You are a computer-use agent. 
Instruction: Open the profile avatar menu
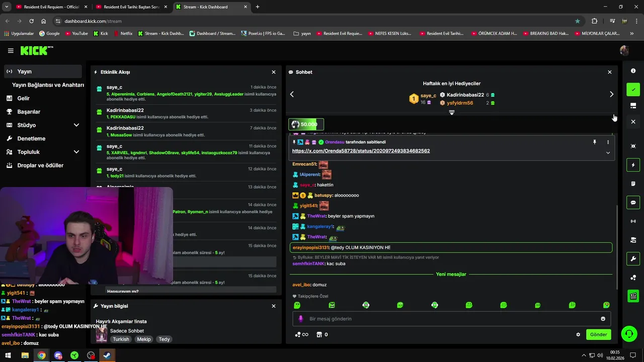(x=624, y=51)
